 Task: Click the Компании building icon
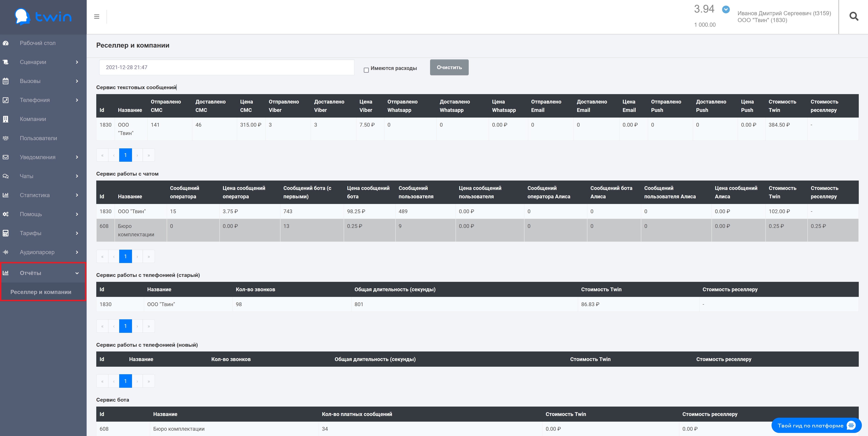(x=6, y=119)
